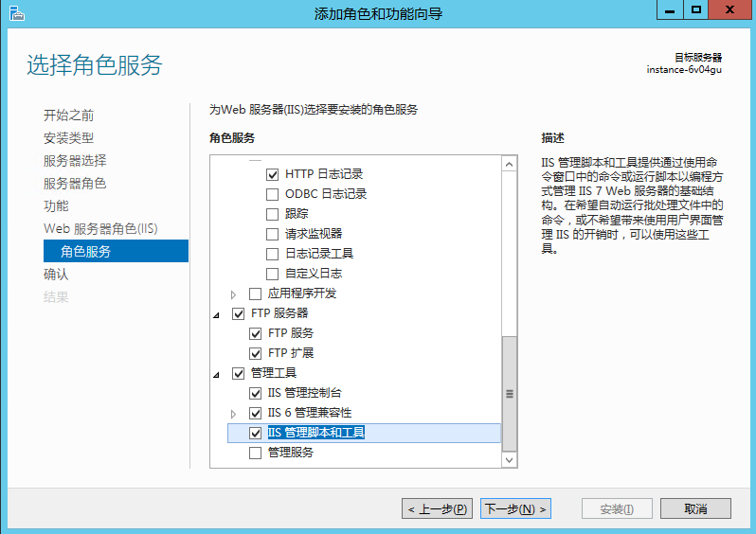756x534 pixels.
Task: Check the 应用程序开发 checkbox
Action: [x=255, y=294]
